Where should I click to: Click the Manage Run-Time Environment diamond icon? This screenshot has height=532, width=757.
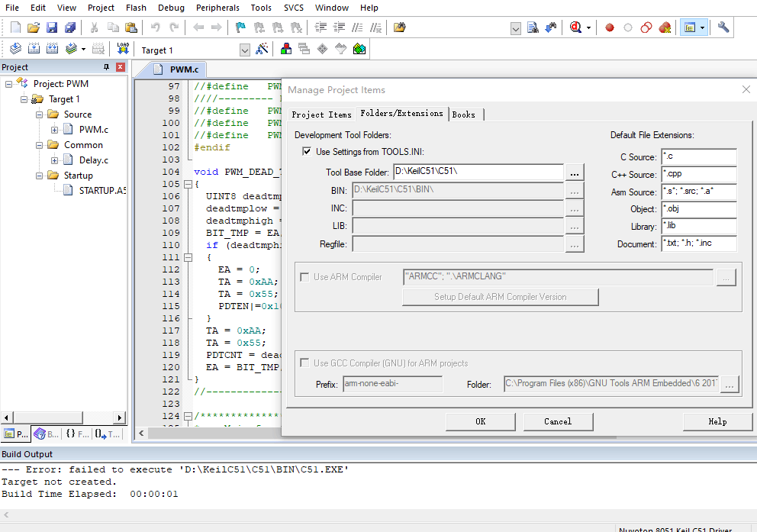click(323, 49)
